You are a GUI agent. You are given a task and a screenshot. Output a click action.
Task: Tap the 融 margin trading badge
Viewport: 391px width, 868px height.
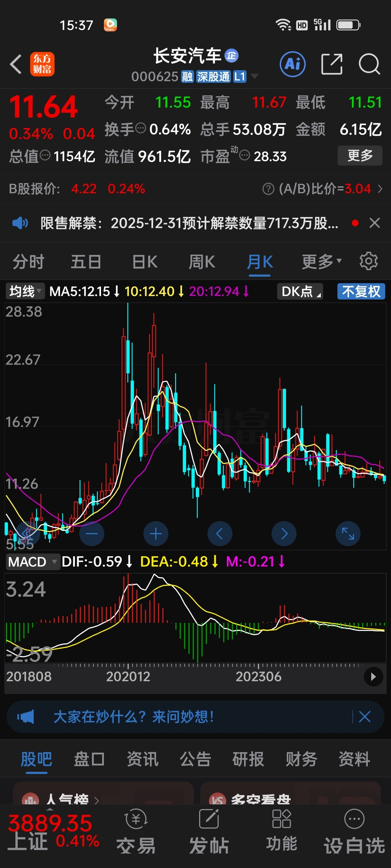pos(187,77)
